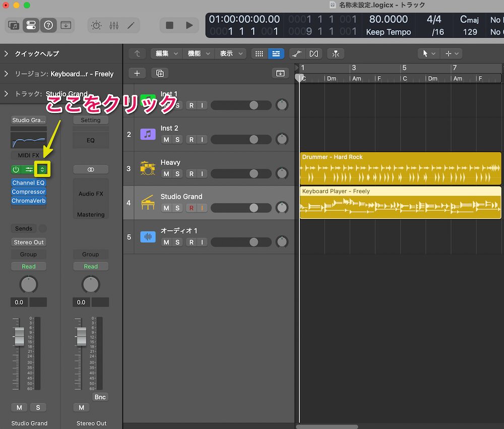Mute the オーディオ 1 track
This screenshot has height=429, width=504.
pos(166,242)
